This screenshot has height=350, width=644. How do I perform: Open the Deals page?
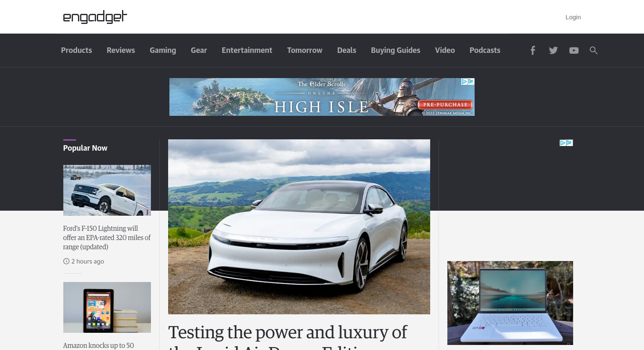347,50
